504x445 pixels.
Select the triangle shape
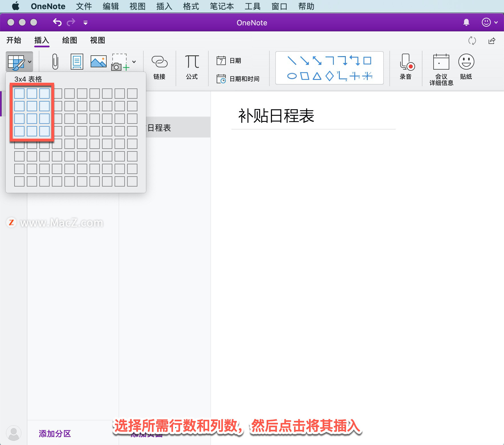(317, 76)
